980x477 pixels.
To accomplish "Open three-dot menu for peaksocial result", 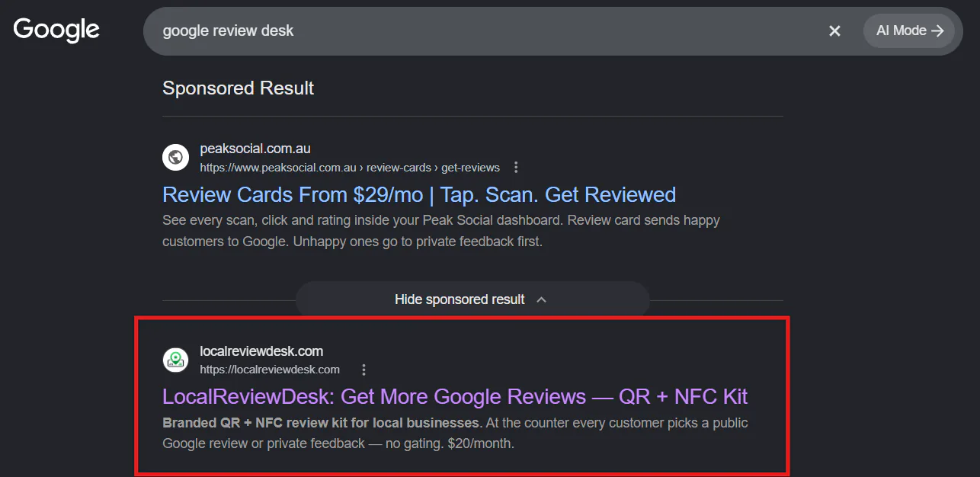I will (516, 167).
